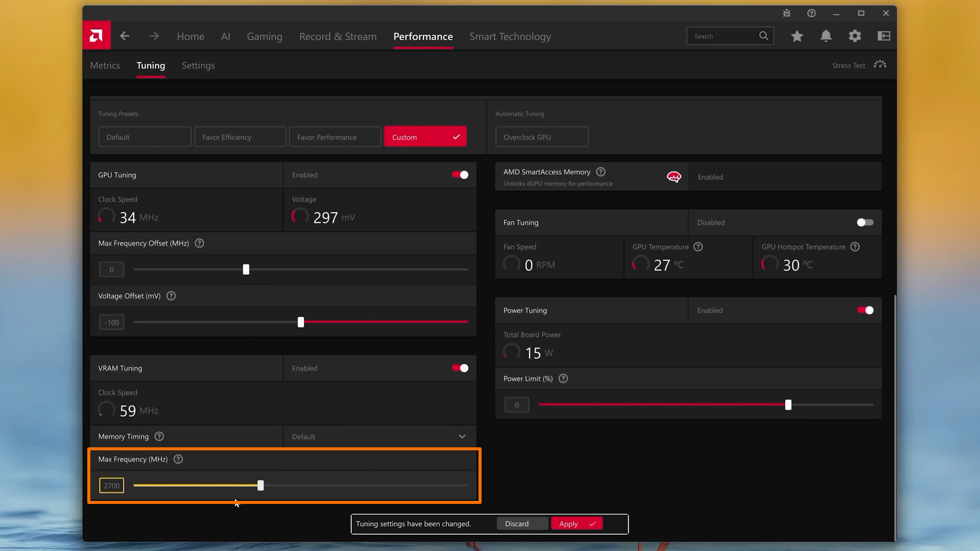Image resolution: width=980 pixels, height=551 pixels.
Task: Click the vertical scrollbar on right edge
Action: [895, 418]
